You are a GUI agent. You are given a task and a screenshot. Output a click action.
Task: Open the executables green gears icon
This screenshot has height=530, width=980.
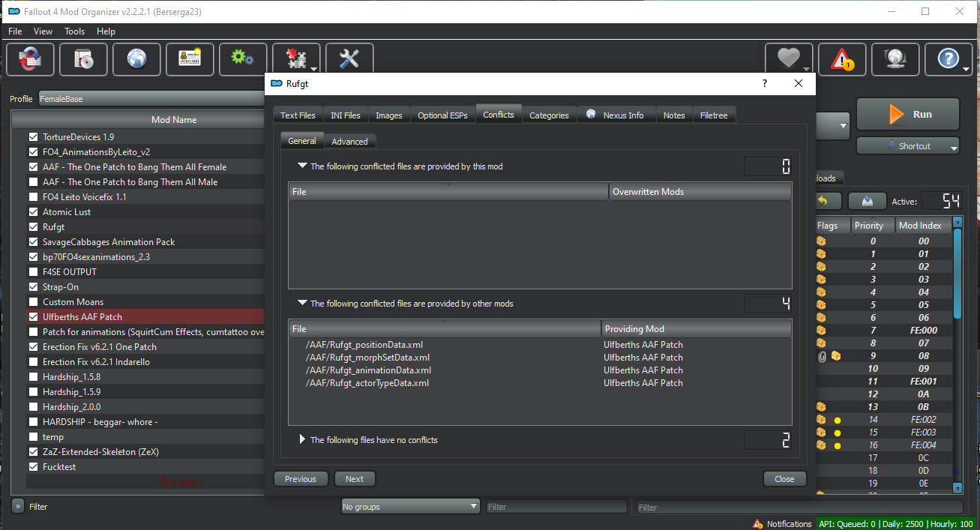tap(243, 59)
